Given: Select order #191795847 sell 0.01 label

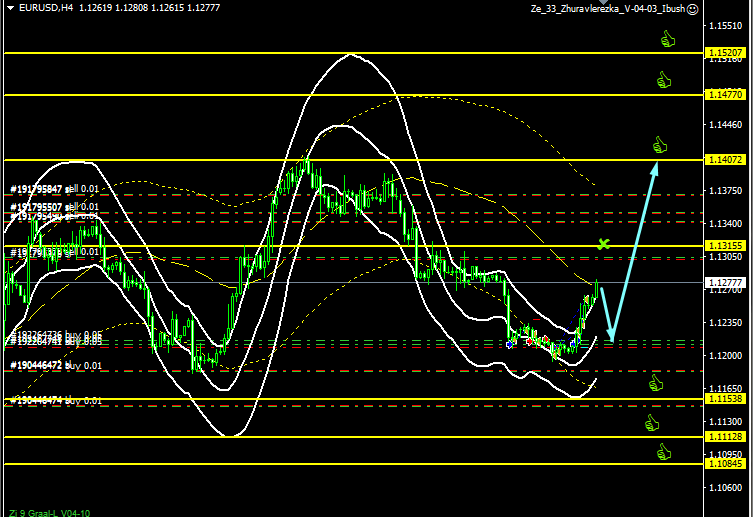Looking at the screenshot, I should pyautogui.click(x=54, y=189).
